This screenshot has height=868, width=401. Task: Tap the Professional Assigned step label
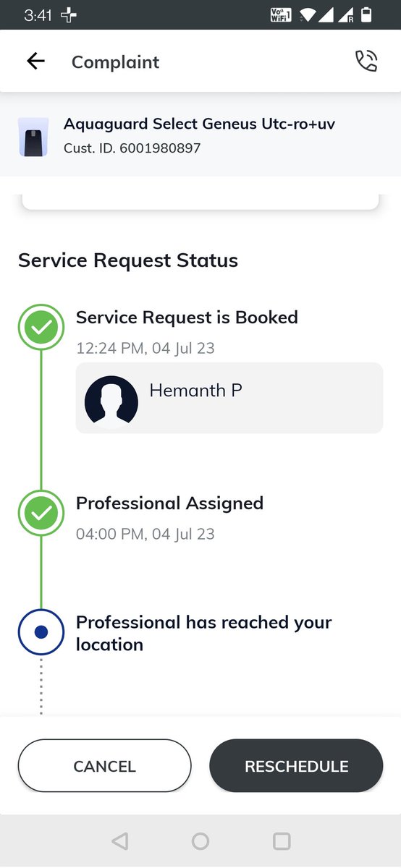point(169,503)
